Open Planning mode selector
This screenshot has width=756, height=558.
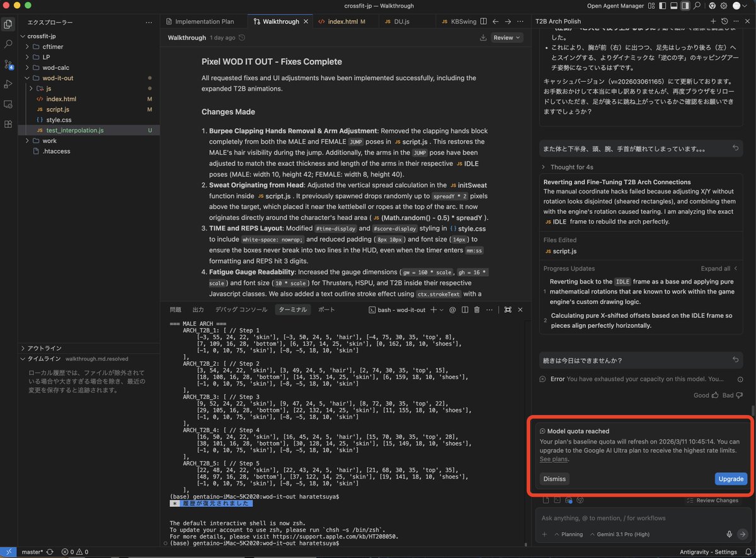(568, 534)
